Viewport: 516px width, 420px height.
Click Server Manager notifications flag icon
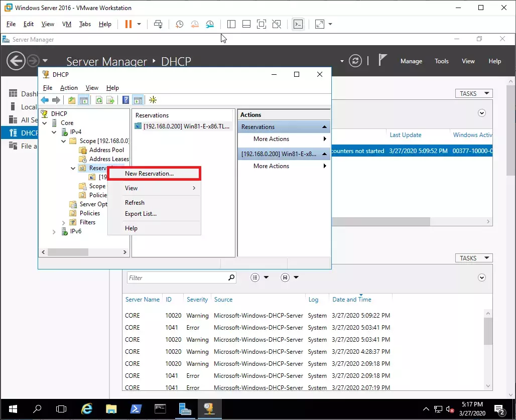coord(382,60)
